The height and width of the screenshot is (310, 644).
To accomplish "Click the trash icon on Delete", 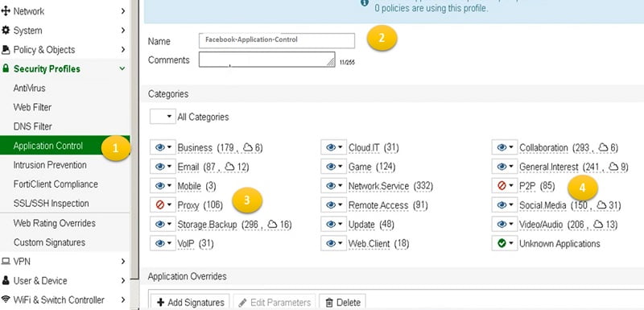I will (329, 303).
